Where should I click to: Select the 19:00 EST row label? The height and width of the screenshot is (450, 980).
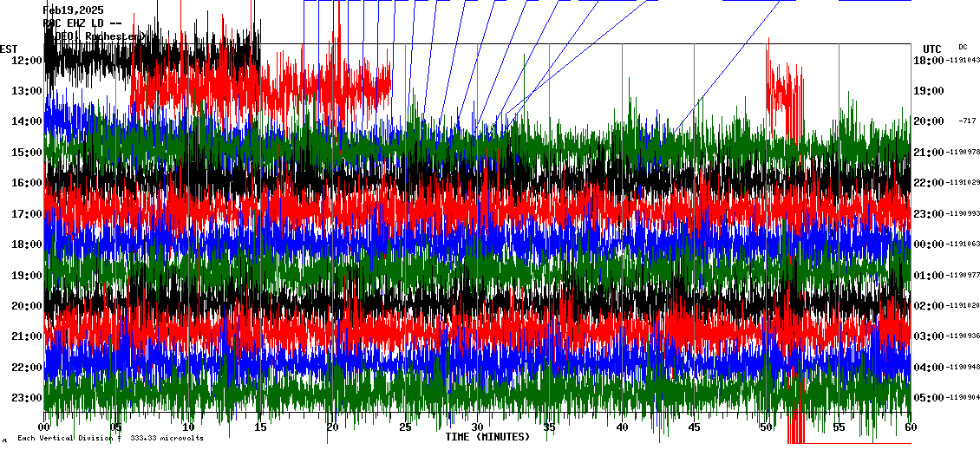click(x=27, y=276)
